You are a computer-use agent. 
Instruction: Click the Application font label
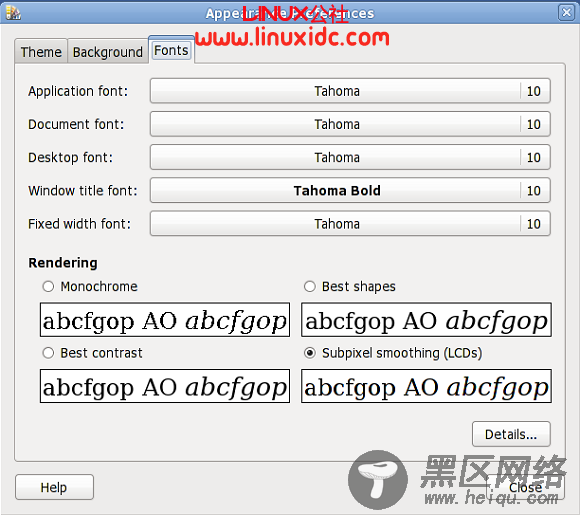(78, 91)
